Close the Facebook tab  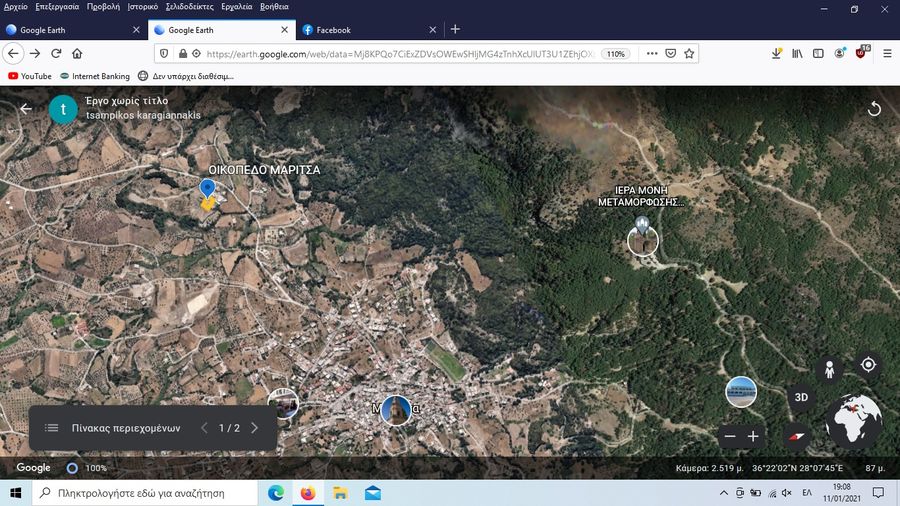433,30
